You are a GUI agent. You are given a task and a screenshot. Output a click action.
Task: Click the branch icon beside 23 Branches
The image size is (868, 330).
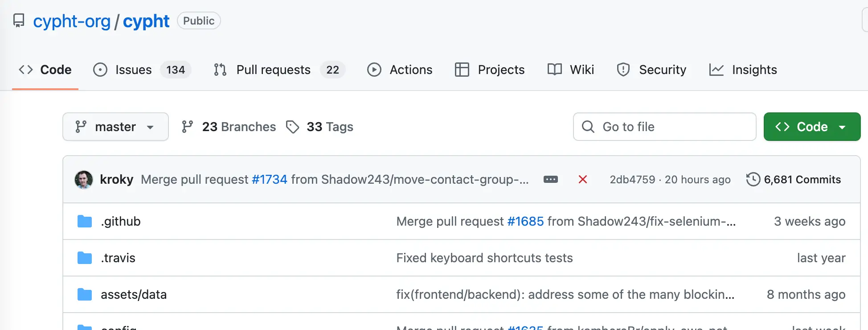pyautogui.click(x=188, y=127)
